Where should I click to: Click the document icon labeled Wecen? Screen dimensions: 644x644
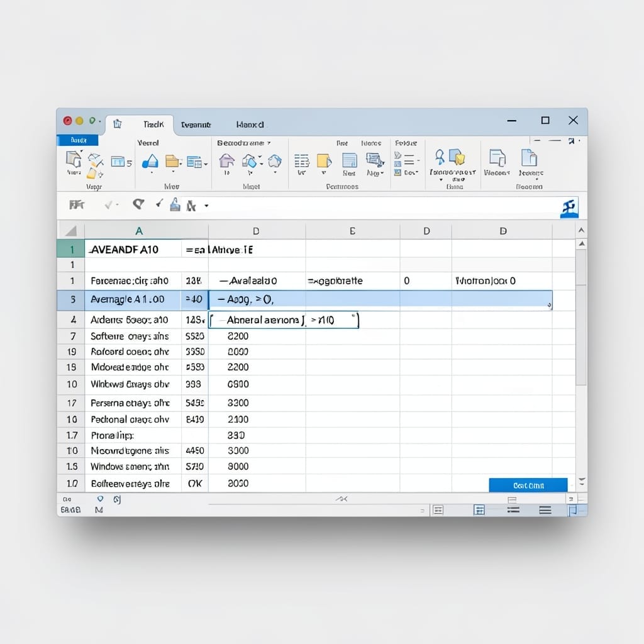(x=497, y=157)
